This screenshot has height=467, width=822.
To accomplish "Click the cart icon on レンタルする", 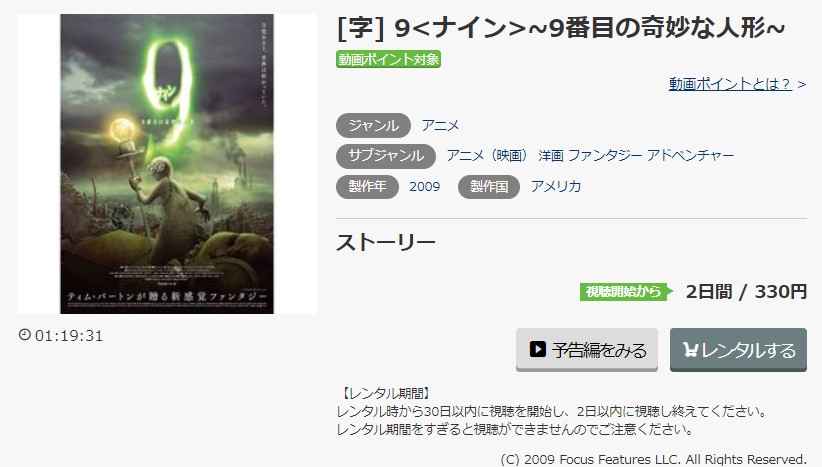I will [x=690, y=350].
